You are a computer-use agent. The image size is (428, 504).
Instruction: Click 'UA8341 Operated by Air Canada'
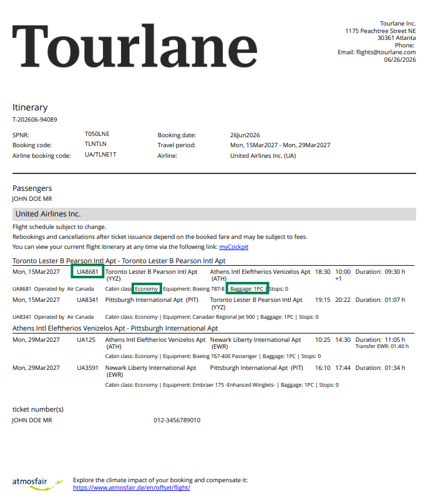pos(53,317)
